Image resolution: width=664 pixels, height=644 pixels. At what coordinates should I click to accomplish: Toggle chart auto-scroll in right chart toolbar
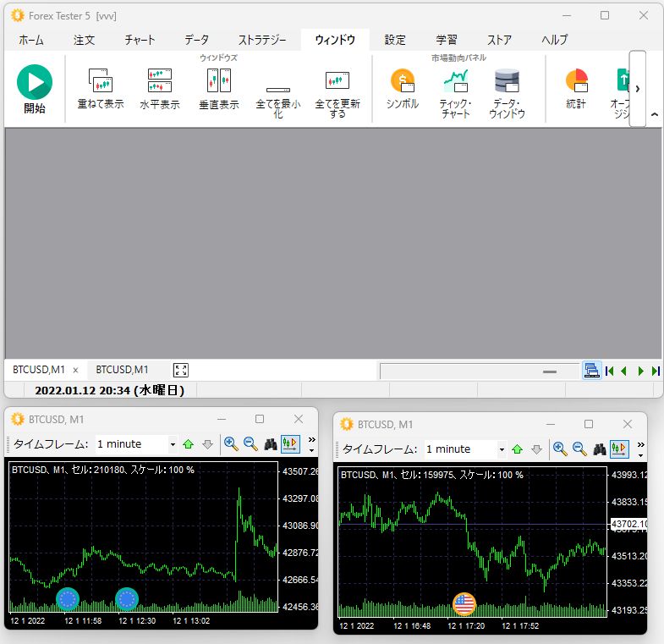click(x=620, y=449)
